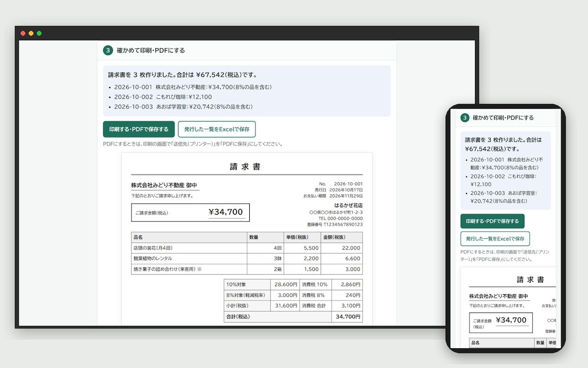Click the quantity cell 2箱
Screen dimensions: 588x368
[265, 269]
